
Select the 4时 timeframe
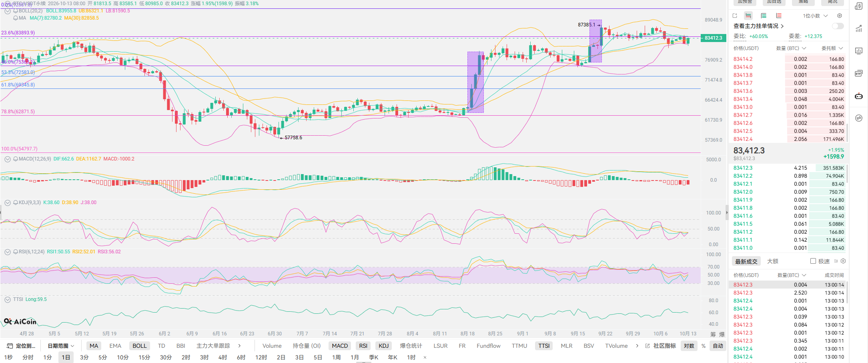click(x=223, y=357)
